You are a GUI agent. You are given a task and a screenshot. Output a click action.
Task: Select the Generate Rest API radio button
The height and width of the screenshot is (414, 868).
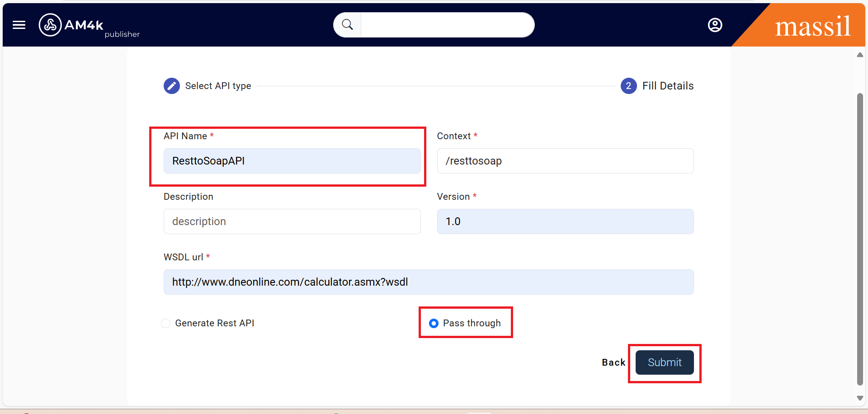166,323
